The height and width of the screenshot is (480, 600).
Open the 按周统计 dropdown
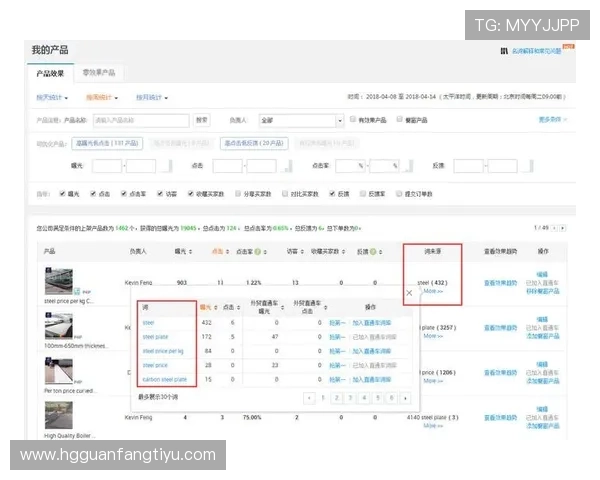(x=102, y=98)
